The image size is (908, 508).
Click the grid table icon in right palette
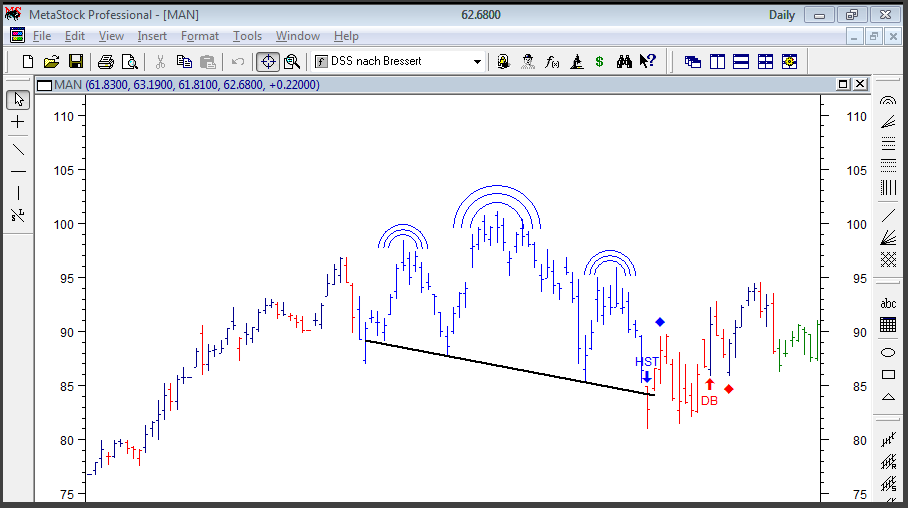(x=888, y=325)
